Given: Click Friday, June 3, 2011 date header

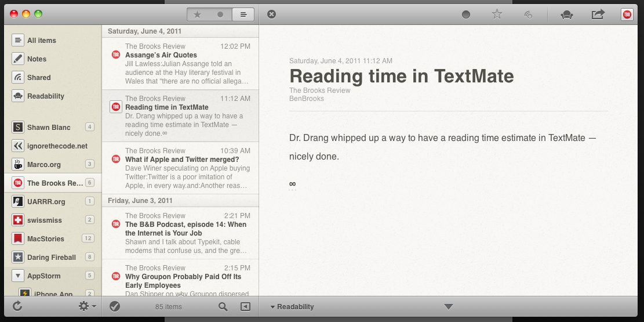Looking at the screenshot, I should click(x=140, y=201).
